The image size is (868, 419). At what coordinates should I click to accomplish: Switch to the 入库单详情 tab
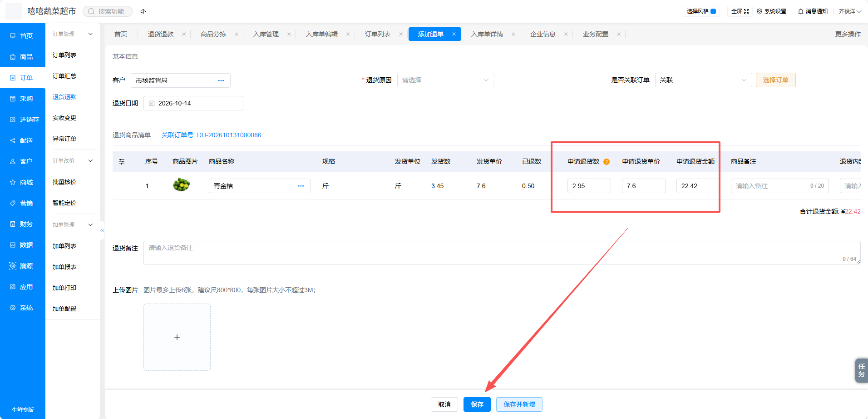487,34
